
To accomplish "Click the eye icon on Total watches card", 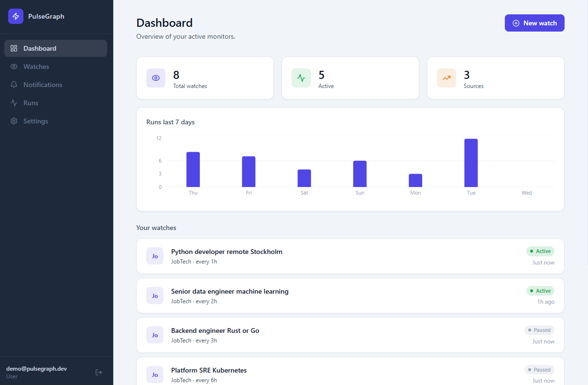I will coord(156,78).
